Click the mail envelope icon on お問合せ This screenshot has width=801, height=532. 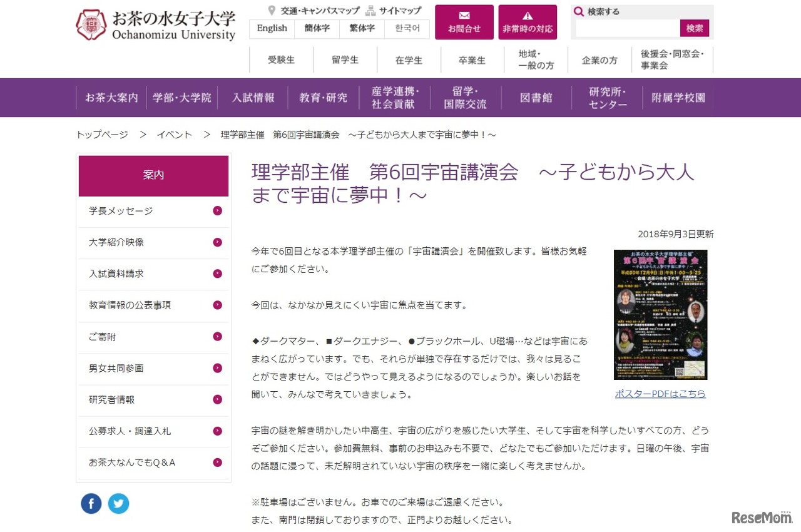[x=464, y=14]
